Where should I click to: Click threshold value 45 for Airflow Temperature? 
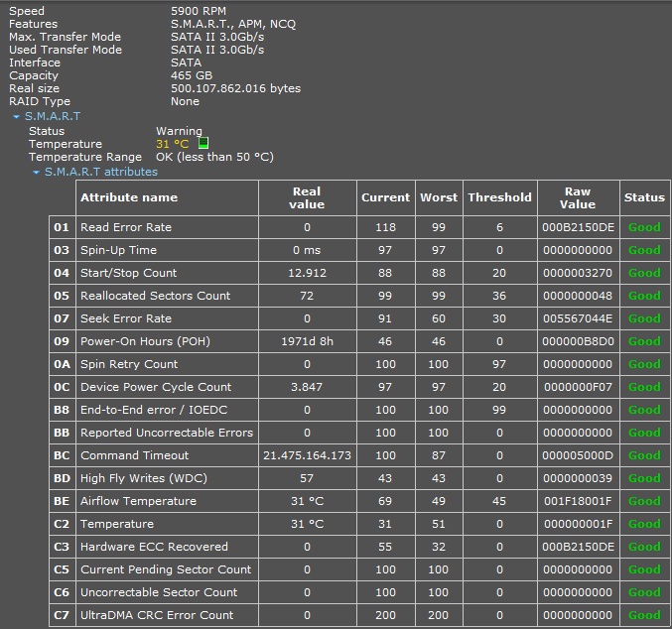[499, 501]
